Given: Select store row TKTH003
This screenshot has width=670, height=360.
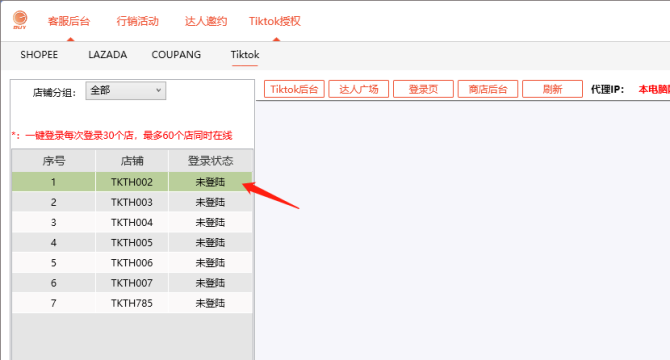Looking at the screenshot, I should (132, 202).
